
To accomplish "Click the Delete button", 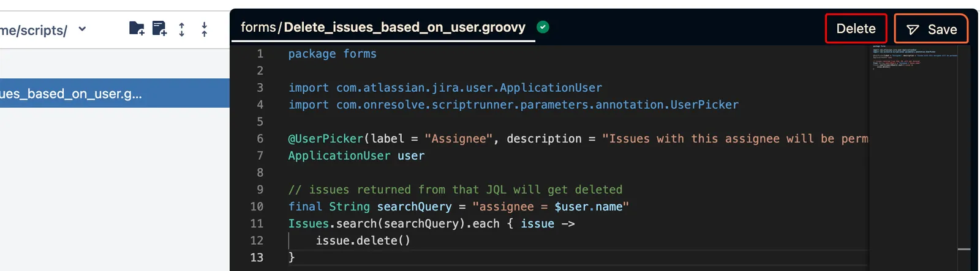I will click(856, 29).
